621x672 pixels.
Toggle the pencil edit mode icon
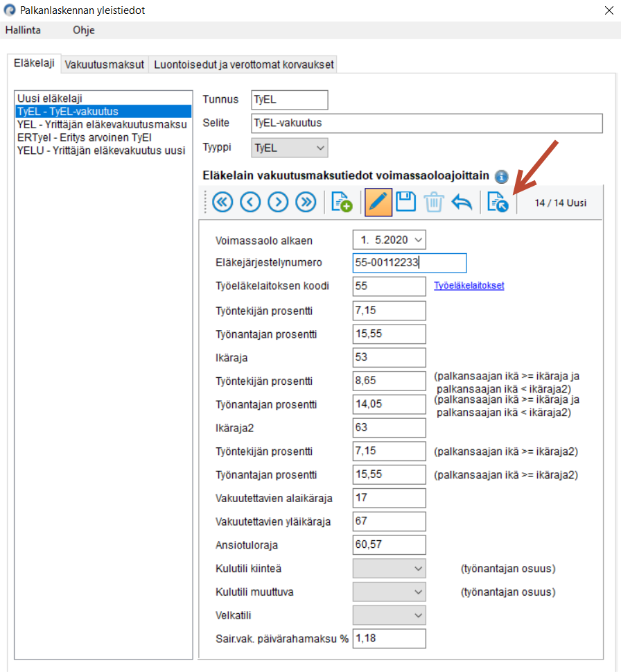click(378, 202)
